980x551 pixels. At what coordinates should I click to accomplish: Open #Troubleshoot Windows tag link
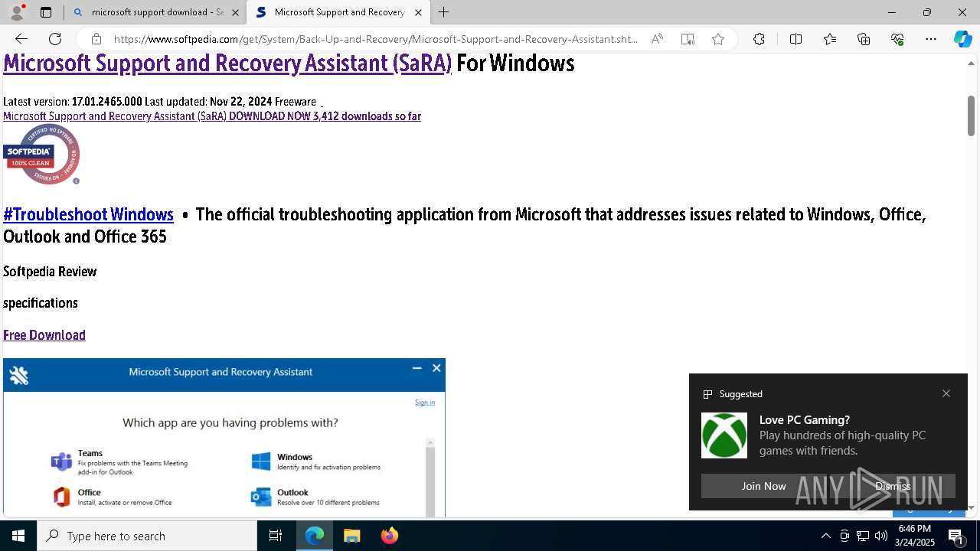[88, 214]
